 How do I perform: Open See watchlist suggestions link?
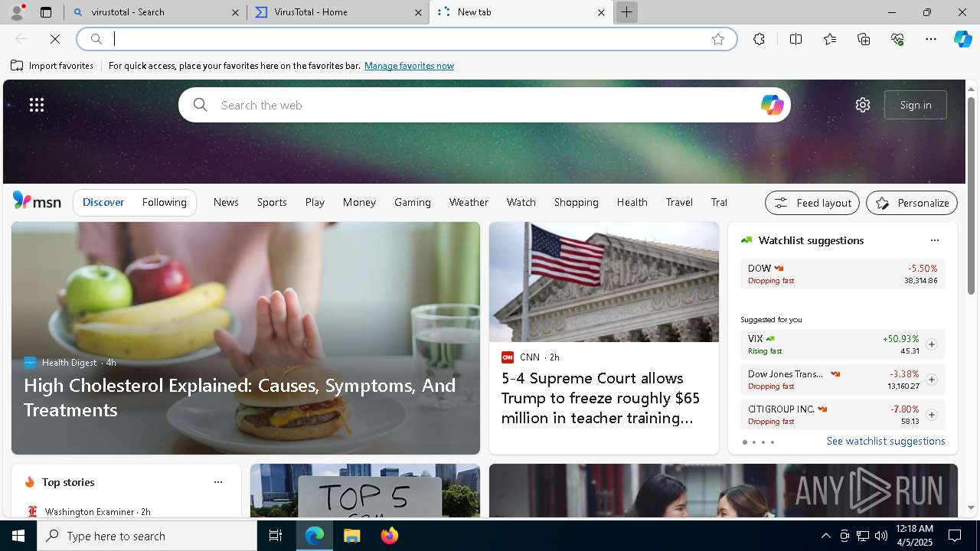coord(886,441)
